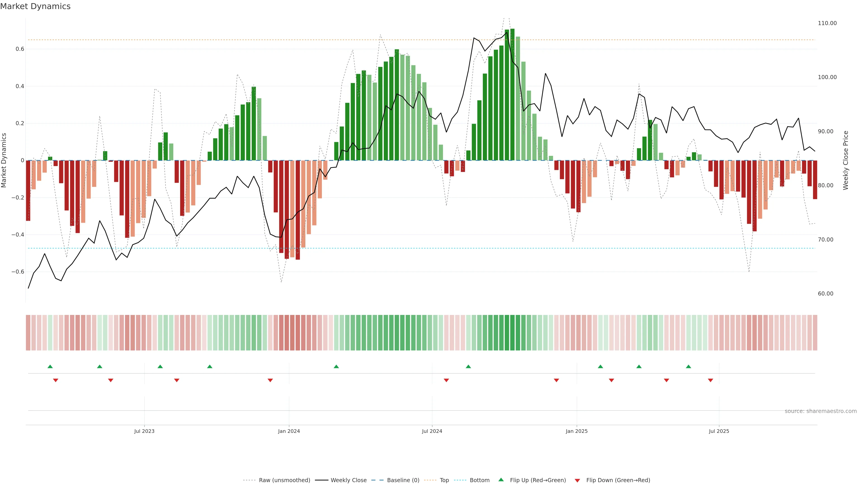Click the Weekly Close Price axis title

(845, 160)
